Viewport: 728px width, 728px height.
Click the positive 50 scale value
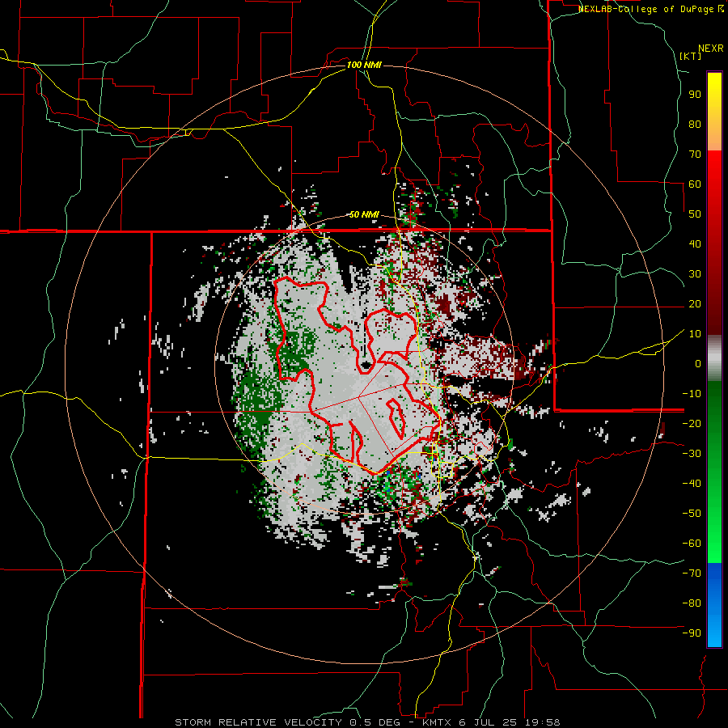coord(695,214)
